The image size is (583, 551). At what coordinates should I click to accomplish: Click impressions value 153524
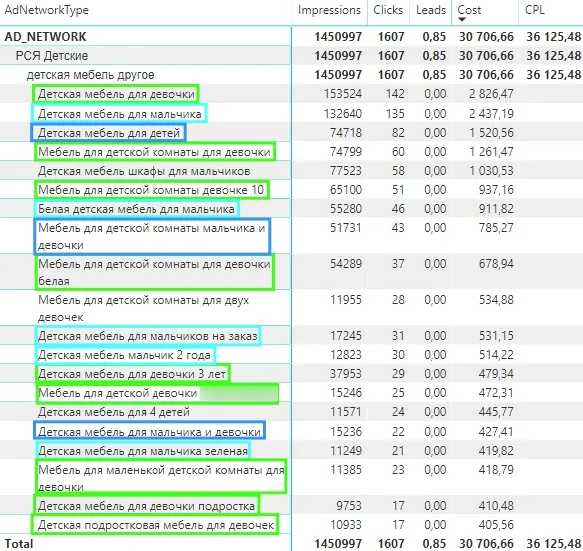(x=342, y=93)
